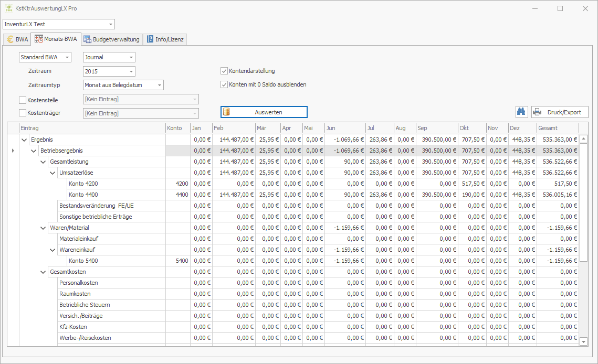The width and height of the screenshot is (598, 364).
Task: Click the Budgetverwaltung tab icon
Action: click(x=87, y=39)
